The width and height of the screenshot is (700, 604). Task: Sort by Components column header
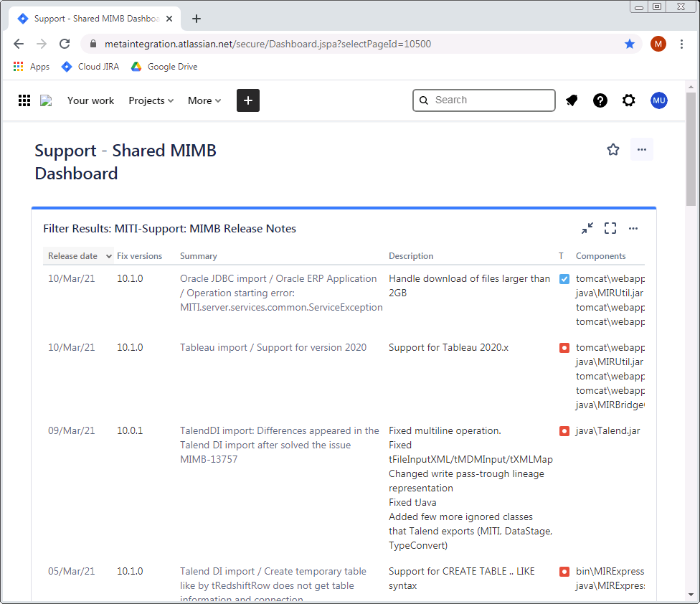[x=600, y=256]
